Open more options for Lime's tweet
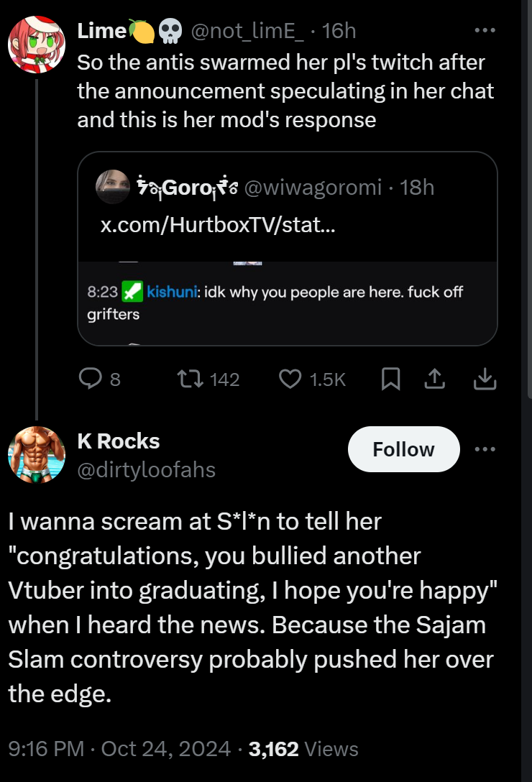The height and width of the screenshot is (782, 532). (485, 30)
